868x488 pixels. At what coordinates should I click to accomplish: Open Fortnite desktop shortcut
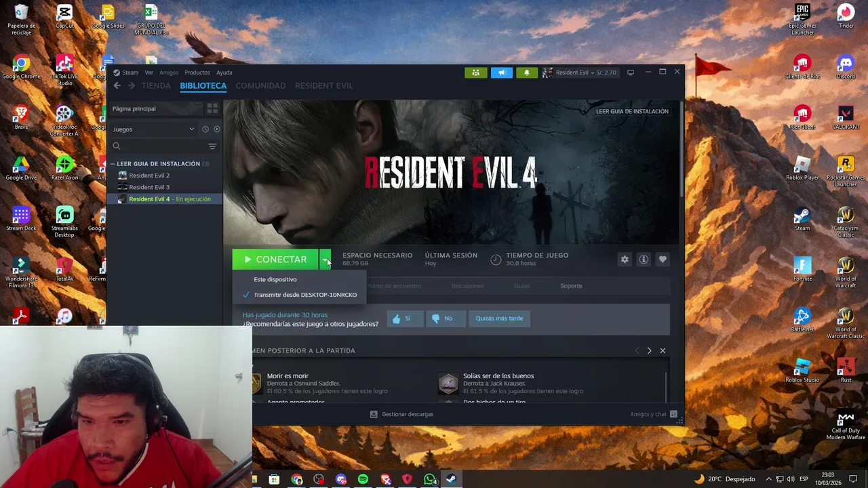802,269
